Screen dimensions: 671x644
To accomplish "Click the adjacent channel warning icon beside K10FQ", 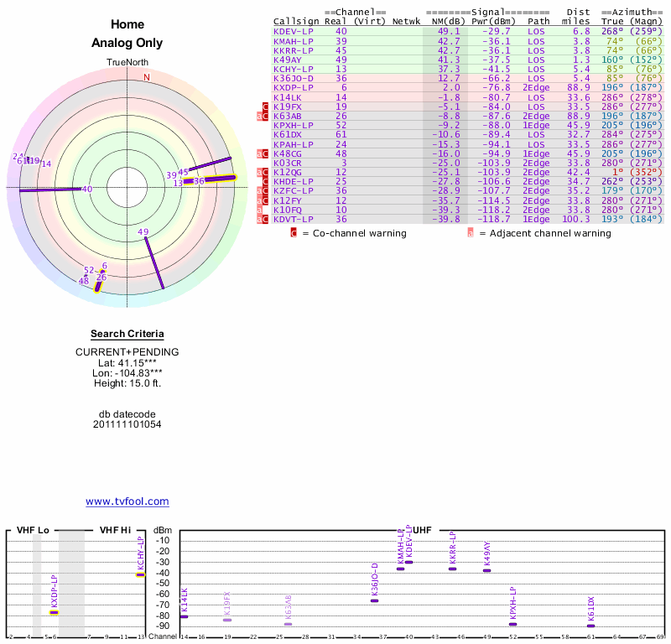I will [x=260, y=210].
